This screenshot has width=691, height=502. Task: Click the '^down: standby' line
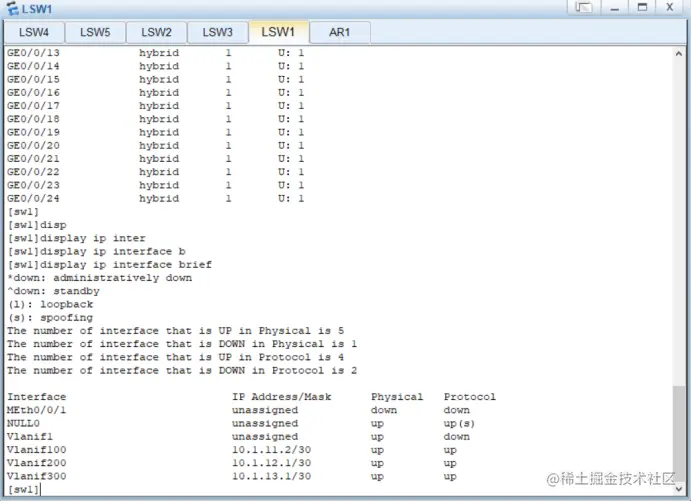click(x=53, y=291)
